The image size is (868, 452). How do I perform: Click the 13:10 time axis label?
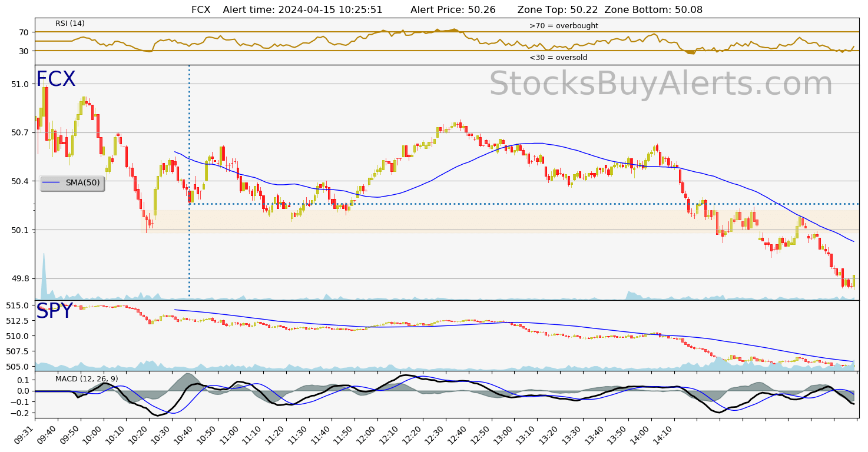click(x=526, y=434)
